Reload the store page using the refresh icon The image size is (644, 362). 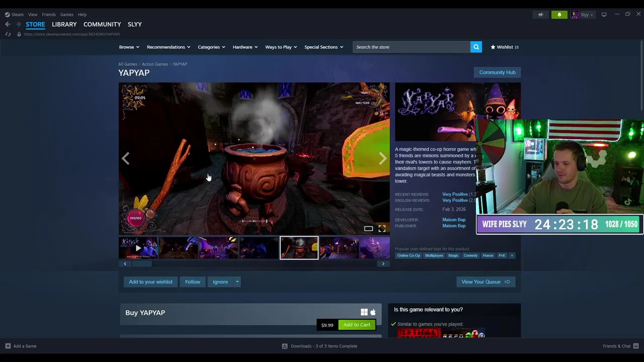click(x=8, y=34)
